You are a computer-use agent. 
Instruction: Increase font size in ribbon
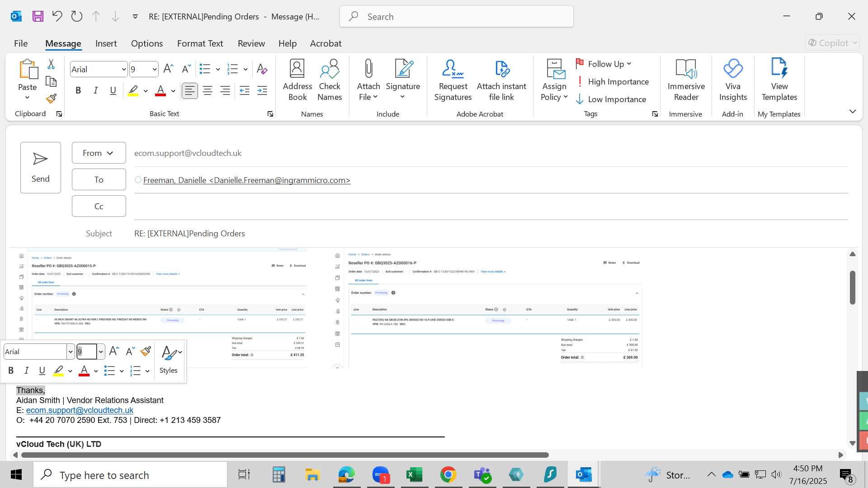pyautogui.click(x=168, y=69)
